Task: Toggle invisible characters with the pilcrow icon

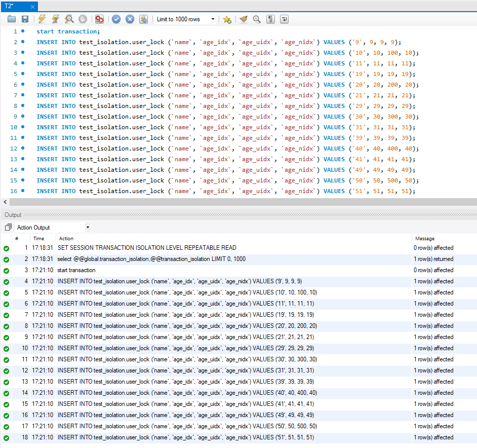Action: point(270,19)
